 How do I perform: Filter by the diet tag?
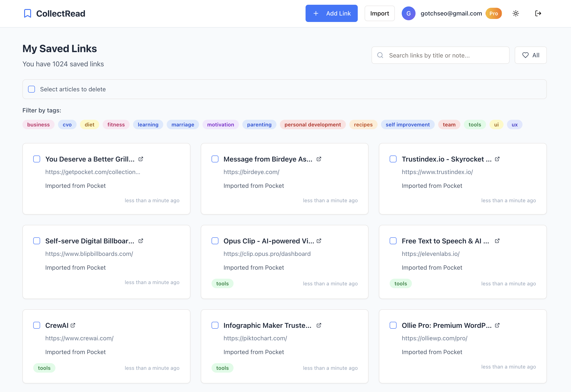[89, 125]
